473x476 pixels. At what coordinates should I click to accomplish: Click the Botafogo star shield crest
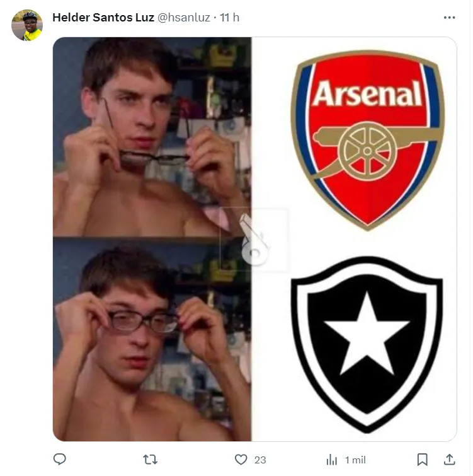(x=367, y=344)
